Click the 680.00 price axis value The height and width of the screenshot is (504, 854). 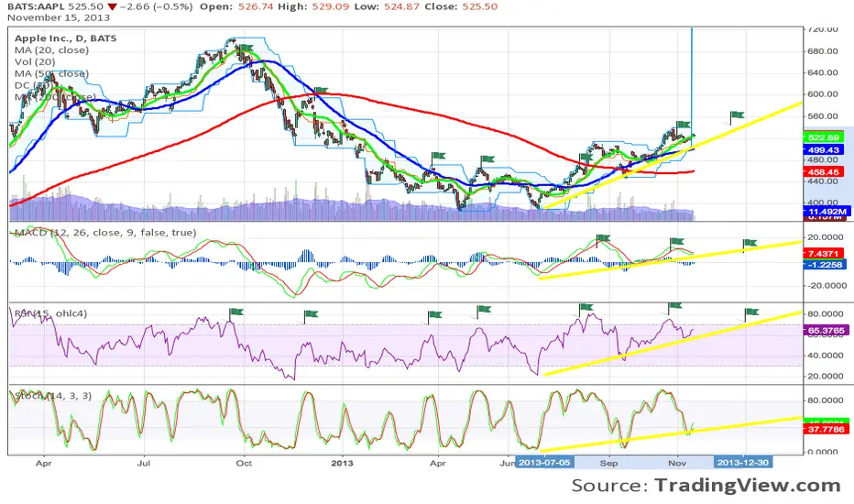[824, 51]
